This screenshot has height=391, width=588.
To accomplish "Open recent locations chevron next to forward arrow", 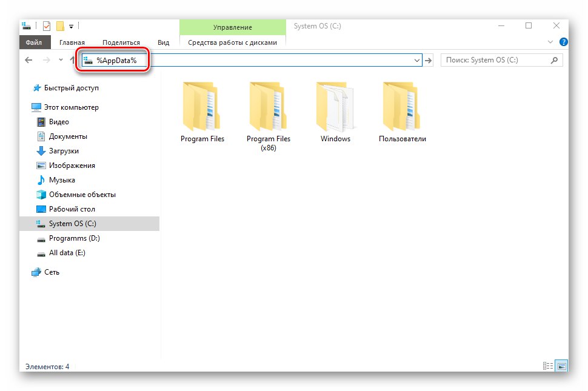I will (x=59, y=60).
